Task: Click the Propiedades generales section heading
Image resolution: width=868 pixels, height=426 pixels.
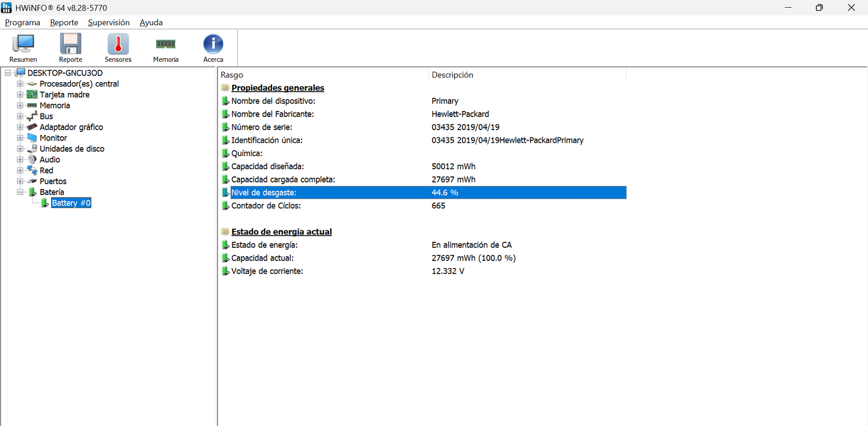Action: pyautogui.click(x=278, y=88)
